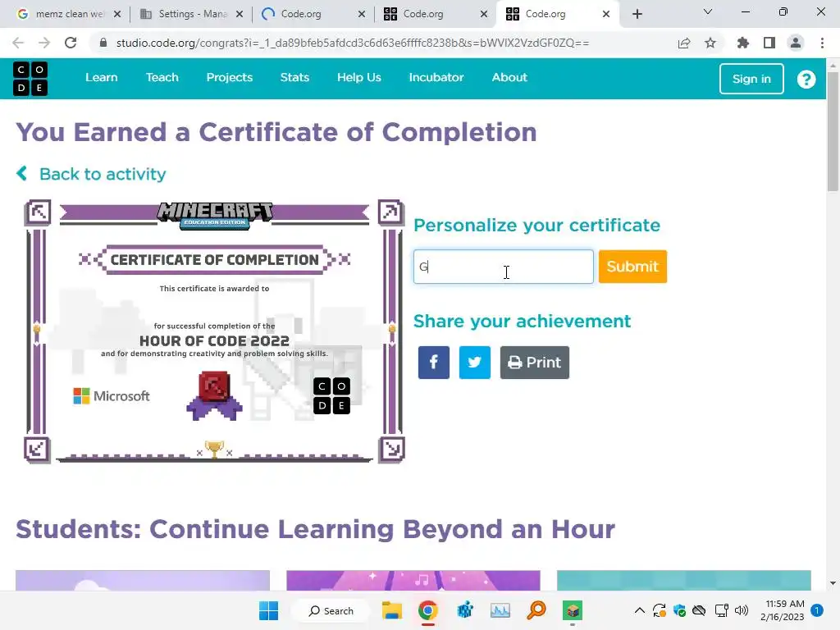Print the certificate
The width and height of the screenshot is (840, 630).
tap(535, 363)
